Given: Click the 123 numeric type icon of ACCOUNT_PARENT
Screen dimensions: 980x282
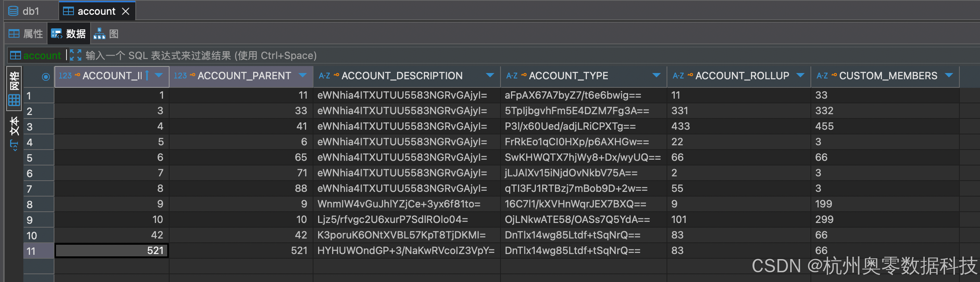Looking at the screenshot, I should point(180,76).
